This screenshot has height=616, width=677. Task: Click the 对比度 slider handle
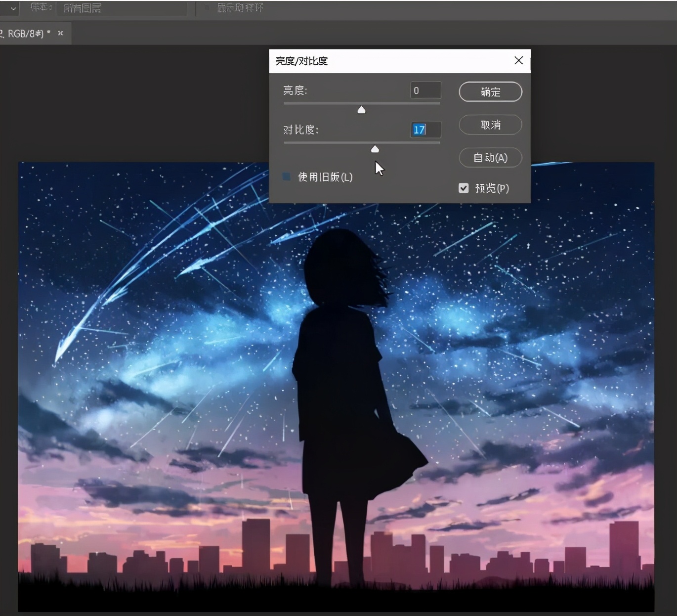375,149
